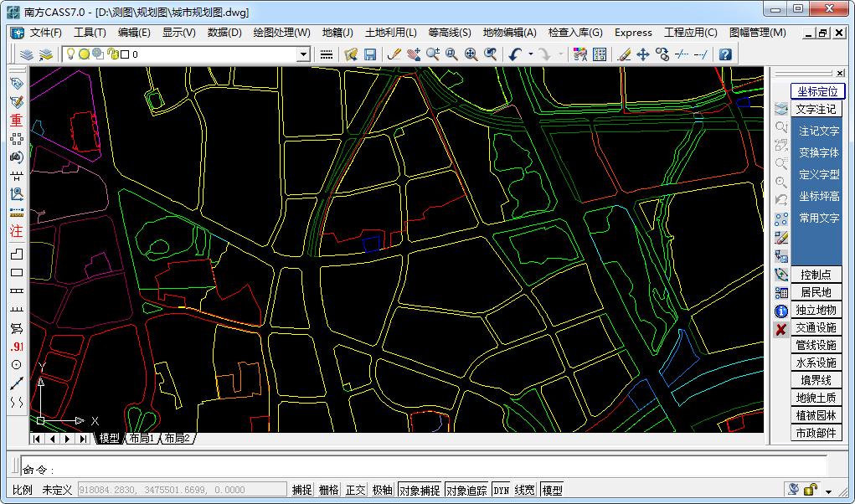855x504 pixels.
Task: Switch to the 布局1 layout tab
Action: coord(141,438)
